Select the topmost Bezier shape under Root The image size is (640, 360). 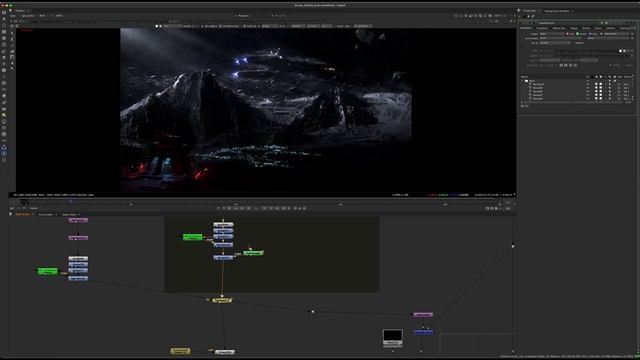[x=538, y=84]
